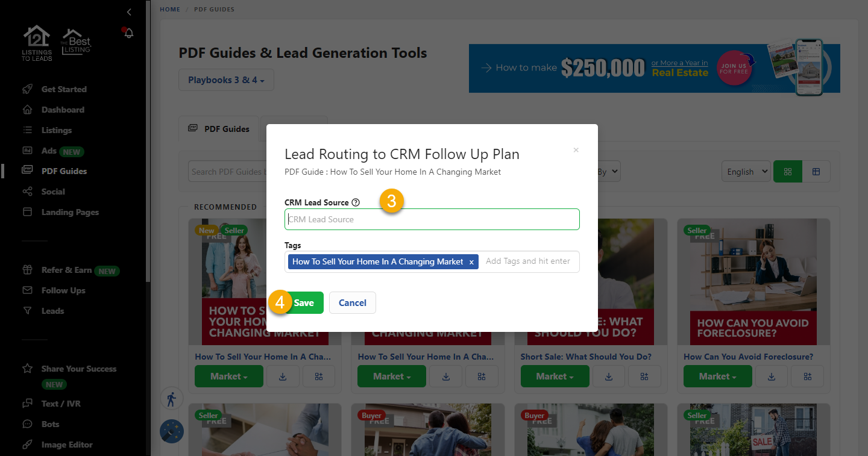This screenshot has height=456, width=868.
Task: Close the Lead Routing dialog
Action: click(x=576, y=150)
